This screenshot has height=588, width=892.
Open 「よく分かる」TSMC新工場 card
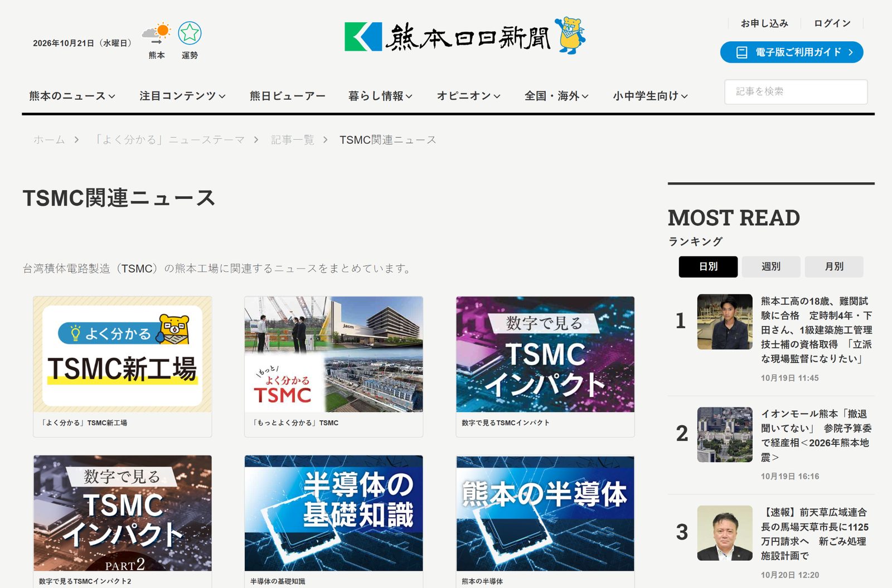[x=122, y=366]
